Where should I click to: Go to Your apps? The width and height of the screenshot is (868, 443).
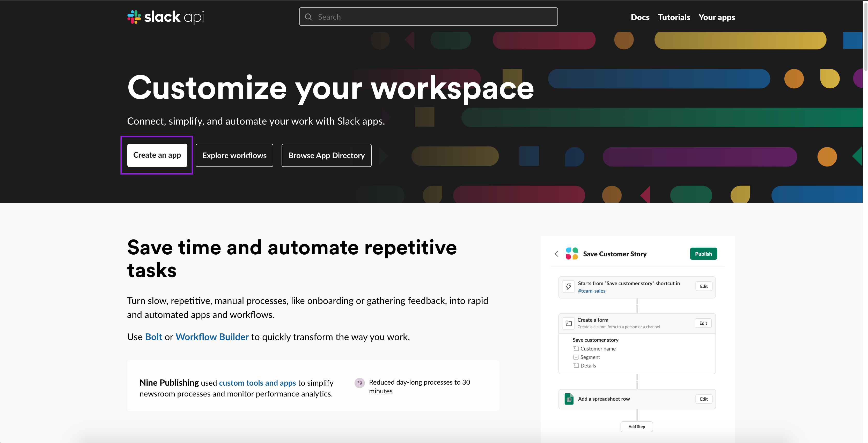point(717,17)
